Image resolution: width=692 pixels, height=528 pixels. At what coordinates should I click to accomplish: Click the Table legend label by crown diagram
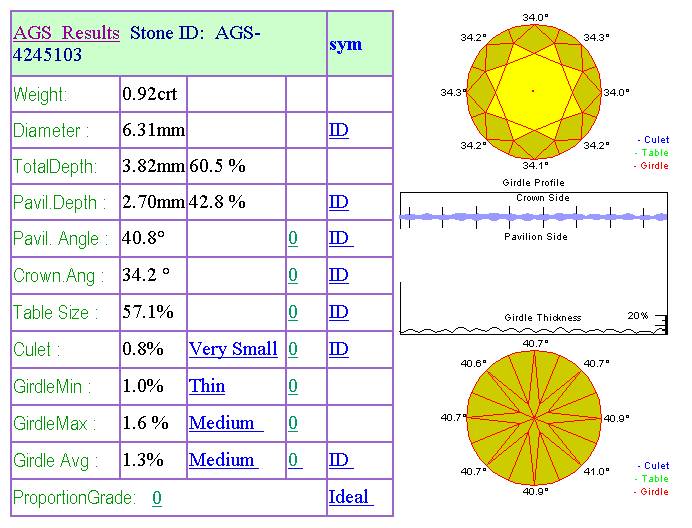(x=652, y=153)
